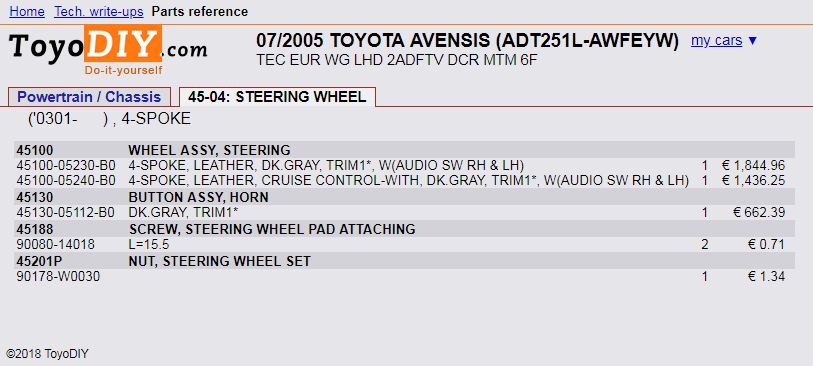
Task: Select the 45130 BUTTON ASSY, HORN header row
Action: (x=404, y=197)
